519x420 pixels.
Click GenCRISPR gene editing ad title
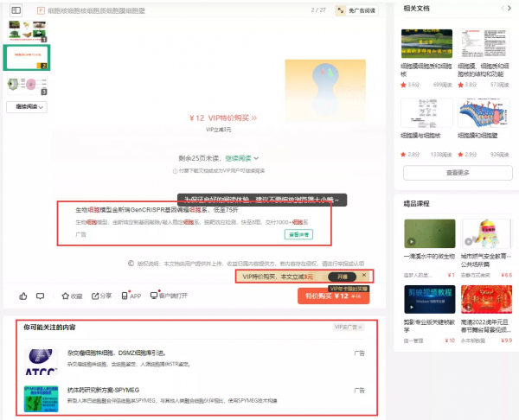point(157,210)
